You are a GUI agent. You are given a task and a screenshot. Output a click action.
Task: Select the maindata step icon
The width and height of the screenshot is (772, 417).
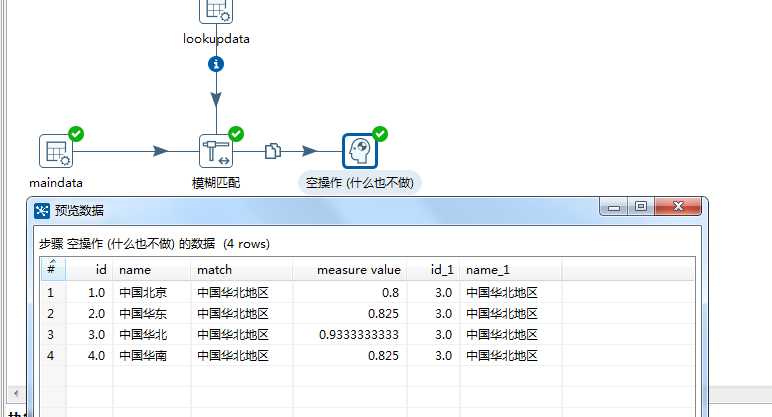pos(56,151)
